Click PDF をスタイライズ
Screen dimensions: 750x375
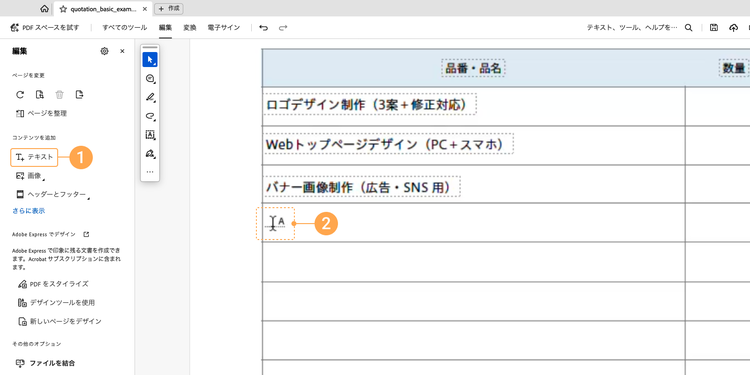[53, 284]
